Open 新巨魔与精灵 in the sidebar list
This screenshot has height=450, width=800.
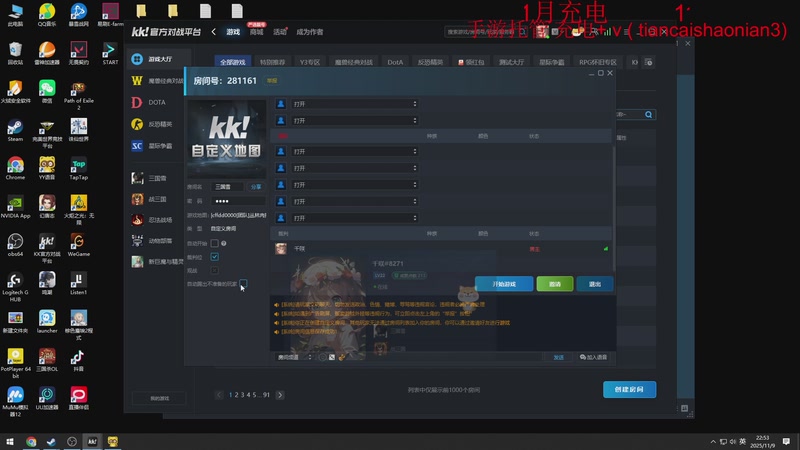(x=156, y=262)
